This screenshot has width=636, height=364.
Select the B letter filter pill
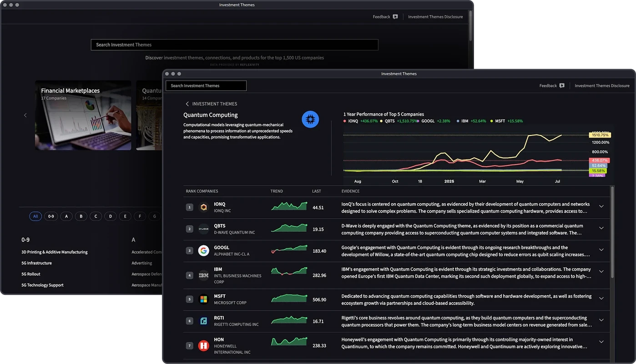(81, 216)
